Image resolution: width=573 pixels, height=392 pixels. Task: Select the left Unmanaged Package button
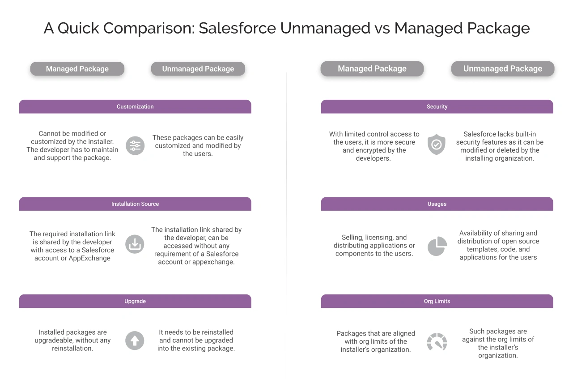tap(198, 69)
